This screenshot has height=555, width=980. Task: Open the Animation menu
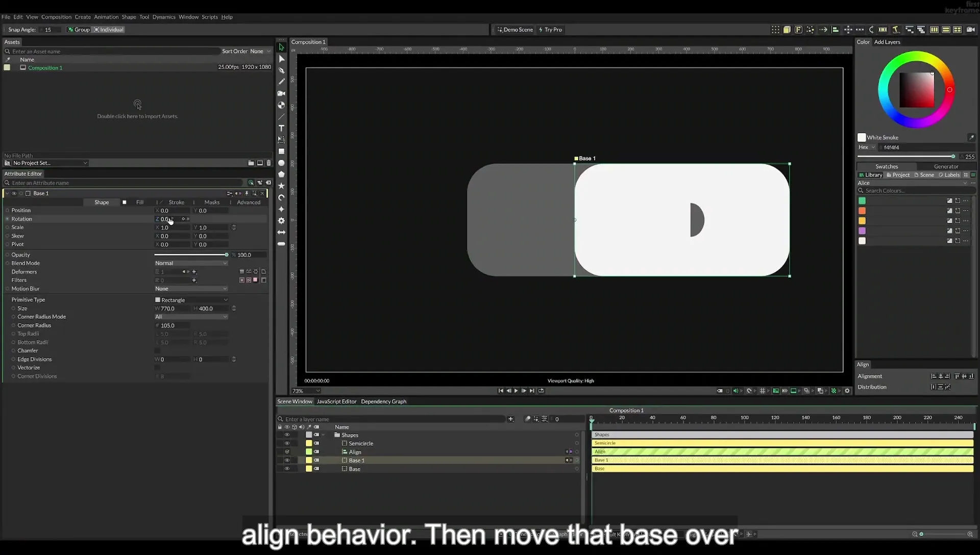106,17
